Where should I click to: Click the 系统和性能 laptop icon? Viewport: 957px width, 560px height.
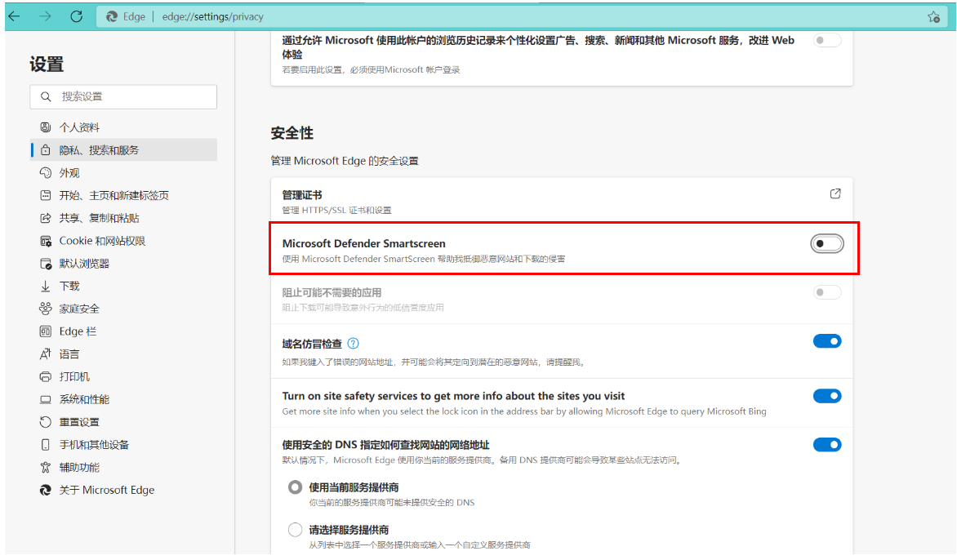tap(45, 399)
